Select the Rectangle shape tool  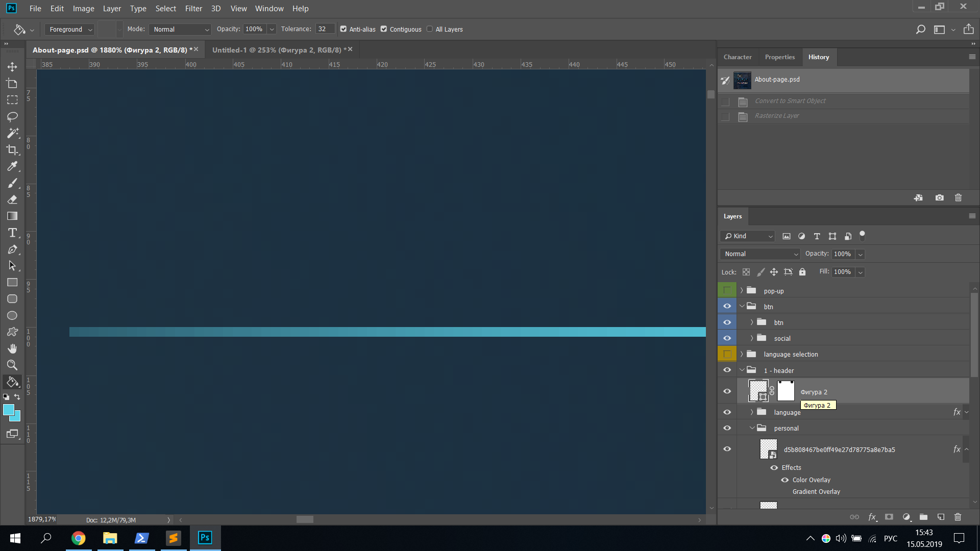(12, 282)
